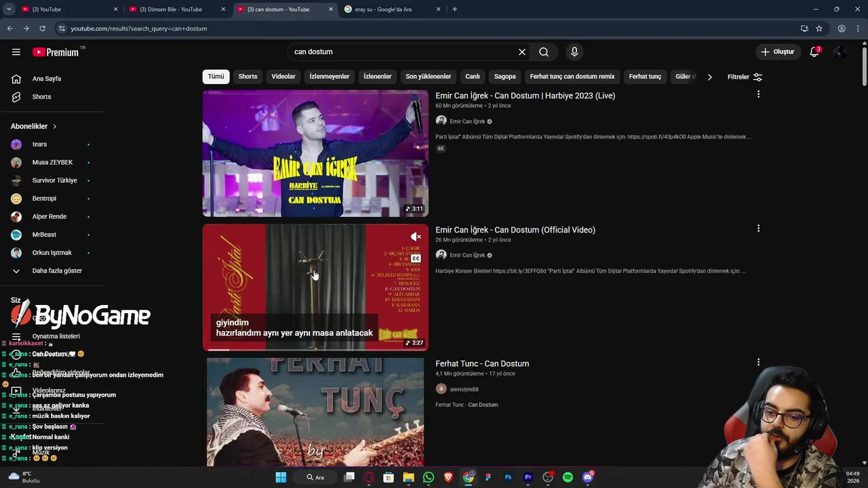Image resolution: width=868 pixels, height=488 pixels.
Task: Select Ferhat tunç can dostum remix chip
Action: 572,77
